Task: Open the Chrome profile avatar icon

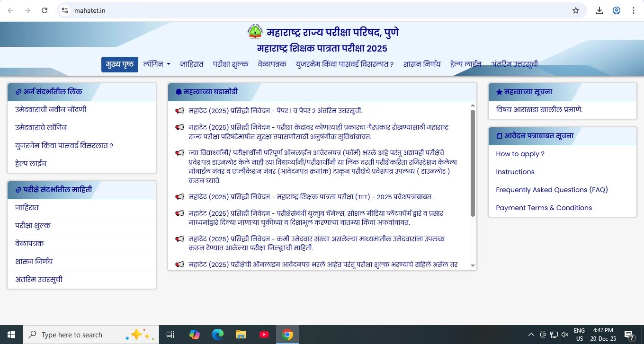Action: [617, 10]
